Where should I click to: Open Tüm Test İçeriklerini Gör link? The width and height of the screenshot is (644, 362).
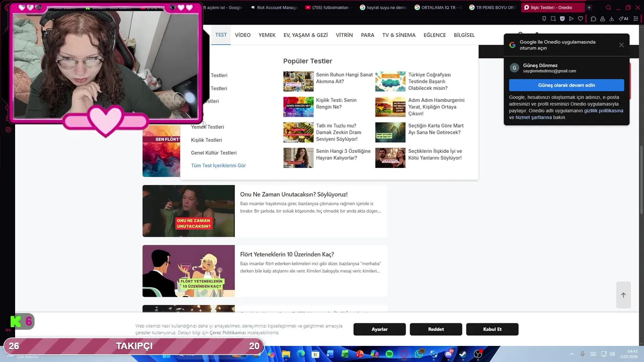click(218, 165)
